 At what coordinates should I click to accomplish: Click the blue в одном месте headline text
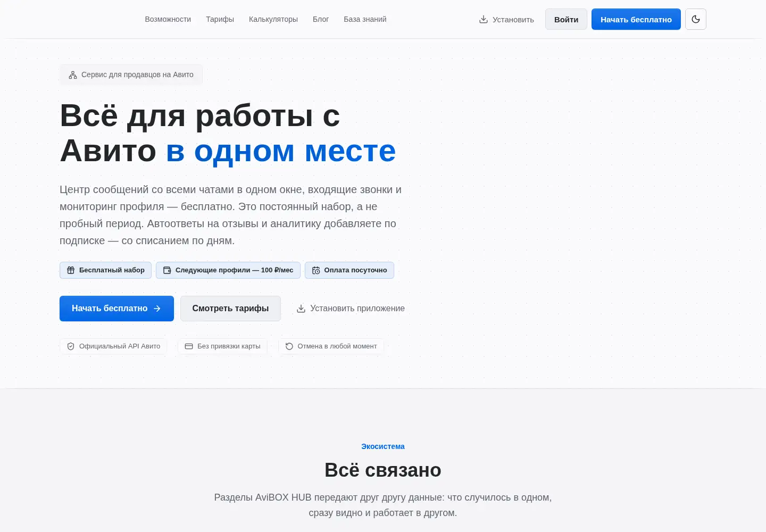(x=281, y=151)
